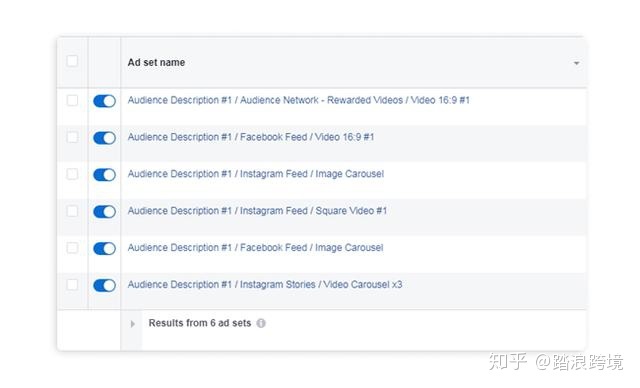Select checkbox of Facebook Feed Video 16:9 row
The width and height of the screenshot is (640, 388).
72,137
